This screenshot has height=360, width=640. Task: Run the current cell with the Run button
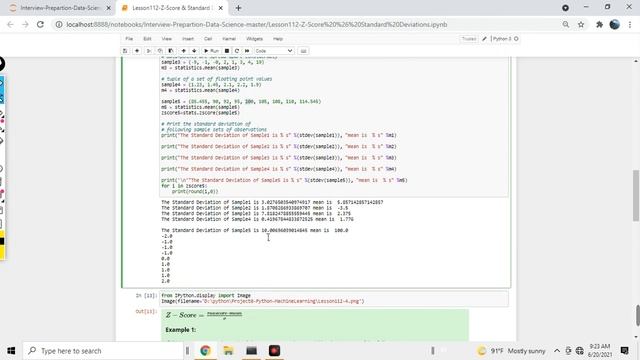[x=211, y=51]
